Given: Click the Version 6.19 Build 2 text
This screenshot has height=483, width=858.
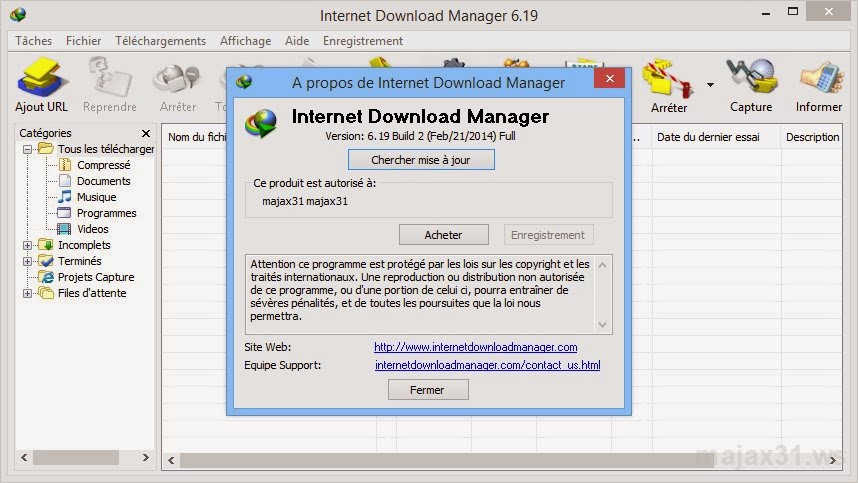Looking at the screenshot, I should 420,136.
